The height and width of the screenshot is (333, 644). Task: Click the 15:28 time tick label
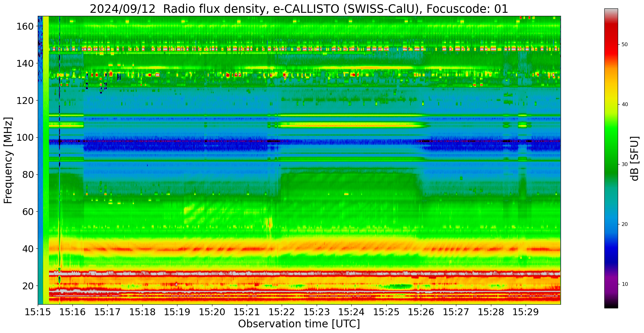click(x=491, y=311)
